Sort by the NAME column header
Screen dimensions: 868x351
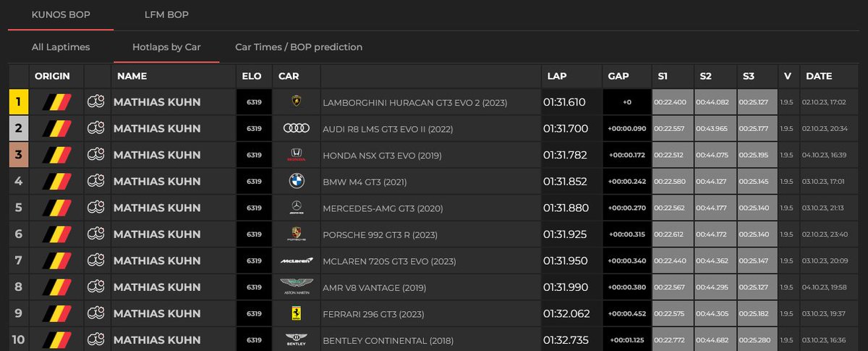[132, 76]
